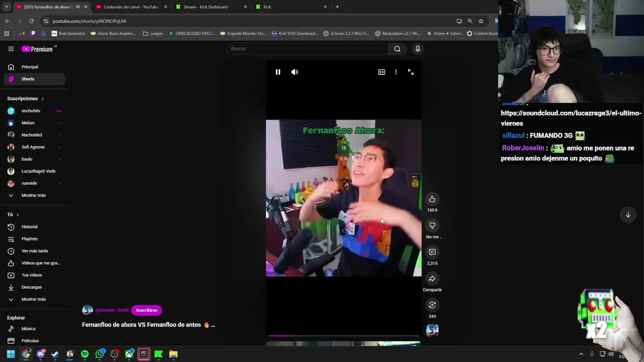Open Música under Explorar
The height and width of the screenshot is (362, 644).
point(34,329)
